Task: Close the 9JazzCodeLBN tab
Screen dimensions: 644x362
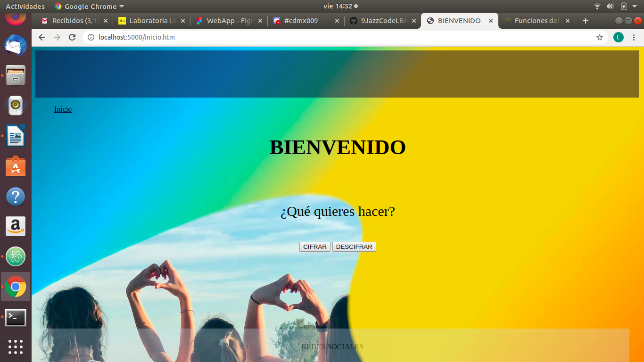Action: point(414,21)
